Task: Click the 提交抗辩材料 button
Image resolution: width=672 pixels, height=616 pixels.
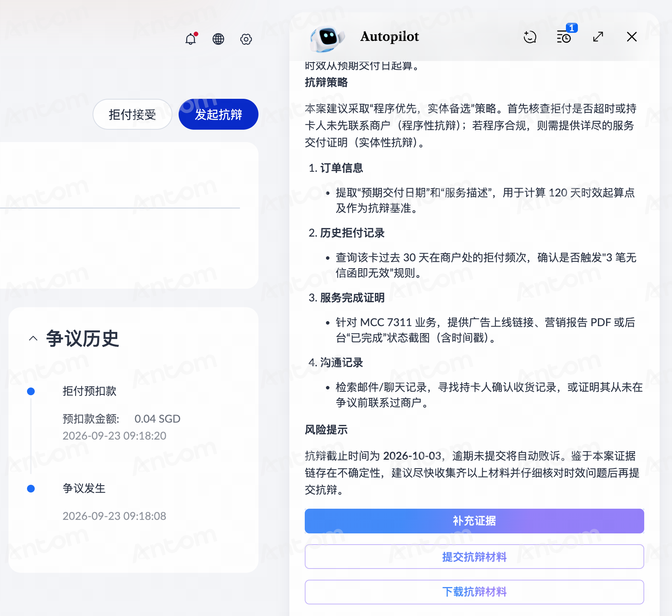Action: pyautogui.click(x=474, y=557)
